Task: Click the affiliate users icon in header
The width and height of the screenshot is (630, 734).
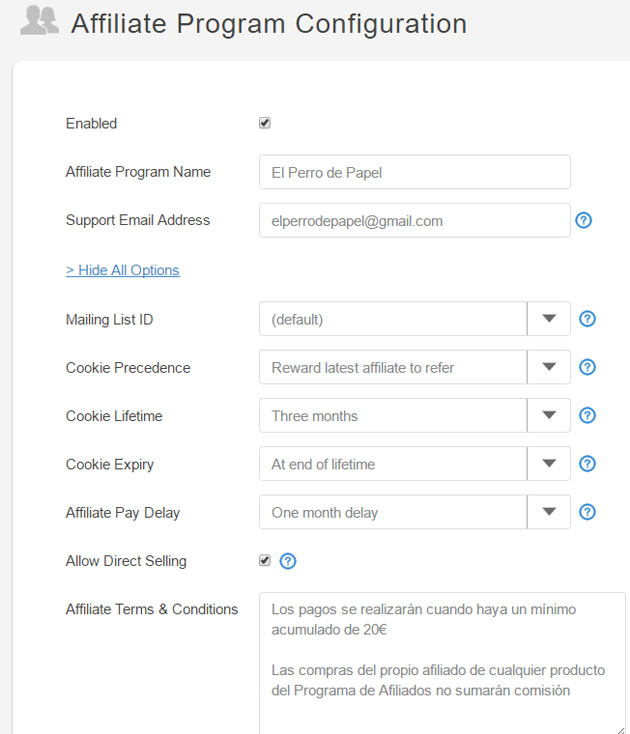Action: click(x=39, y=23)
